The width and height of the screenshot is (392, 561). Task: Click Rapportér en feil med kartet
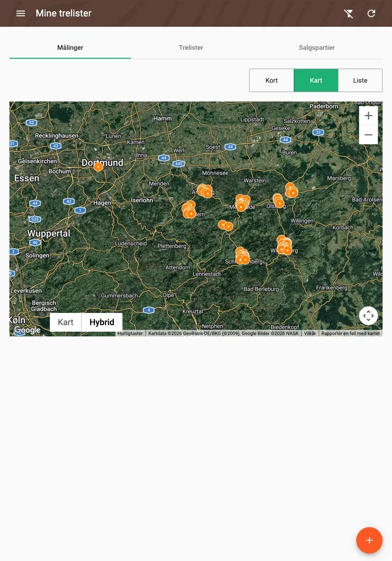click(351, 333)
